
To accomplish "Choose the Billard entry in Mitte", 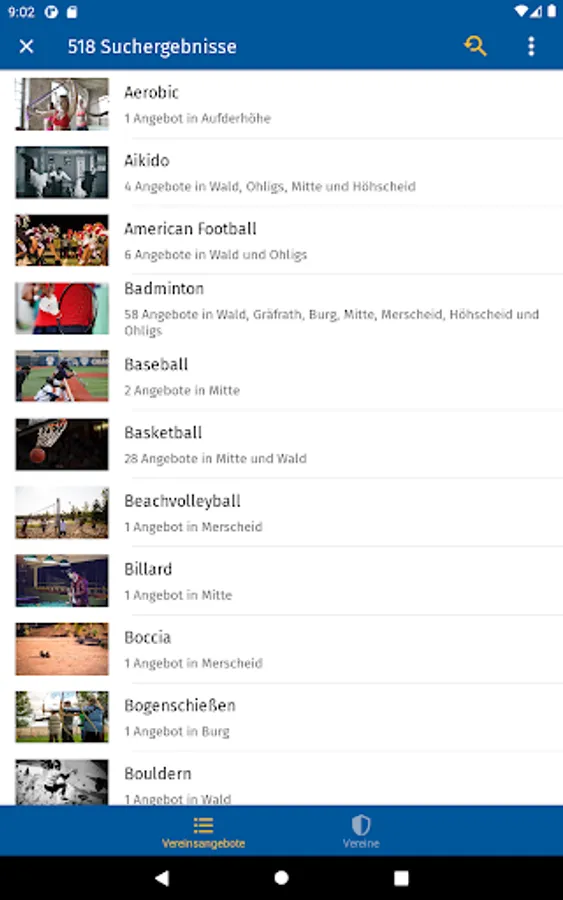I will [281, 581].
